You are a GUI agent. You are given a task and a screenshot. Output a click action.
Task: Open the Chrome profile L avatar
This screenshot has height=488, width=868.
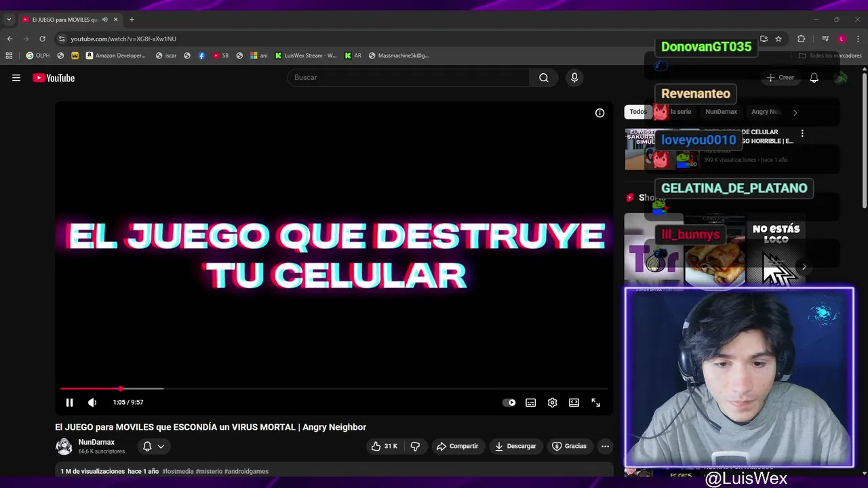[x=842, y=39]
